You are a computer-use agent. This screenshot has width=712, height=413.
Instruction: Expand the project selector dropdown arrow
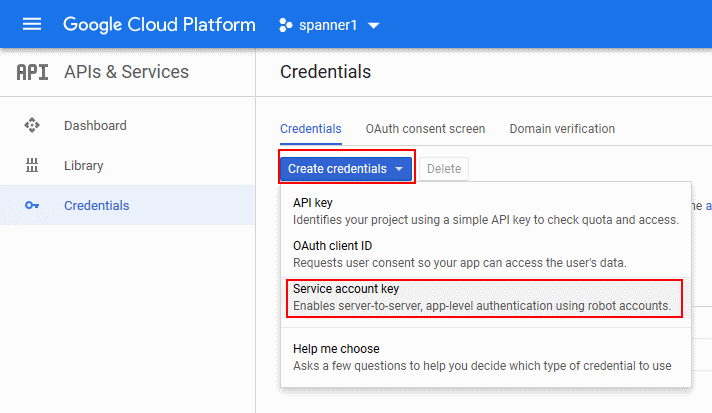point(374,25)
